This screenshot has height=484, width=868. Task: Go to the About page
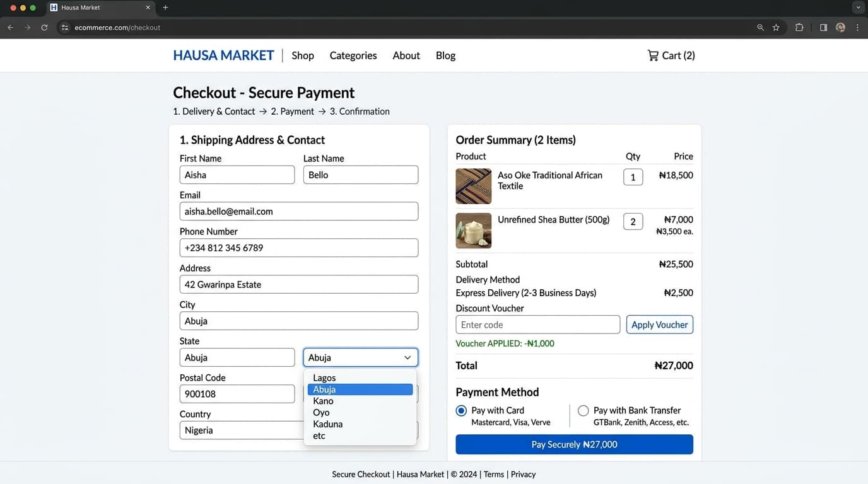tap(406, 55)
